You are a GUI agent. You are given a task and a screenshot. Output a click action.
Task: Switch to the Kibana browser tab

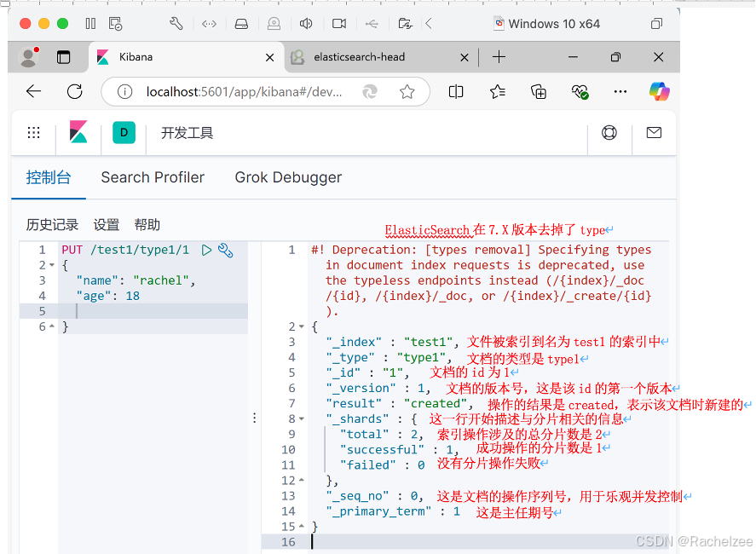186,57
